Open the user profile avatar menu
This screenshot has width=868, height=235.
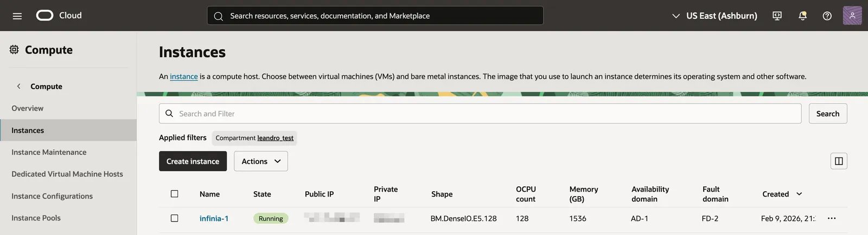click(x=852, y=16)
